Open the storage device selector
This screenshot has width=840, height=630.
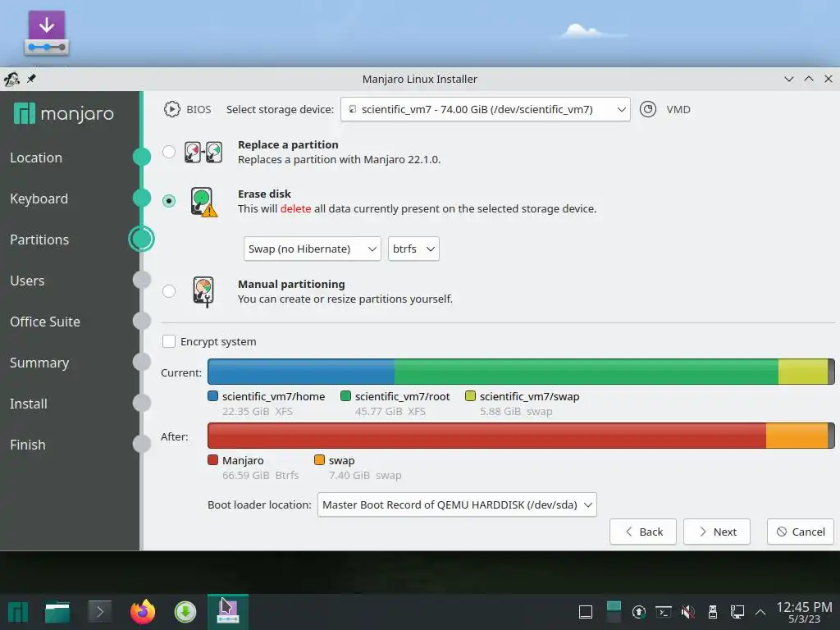tap(485, 109)
